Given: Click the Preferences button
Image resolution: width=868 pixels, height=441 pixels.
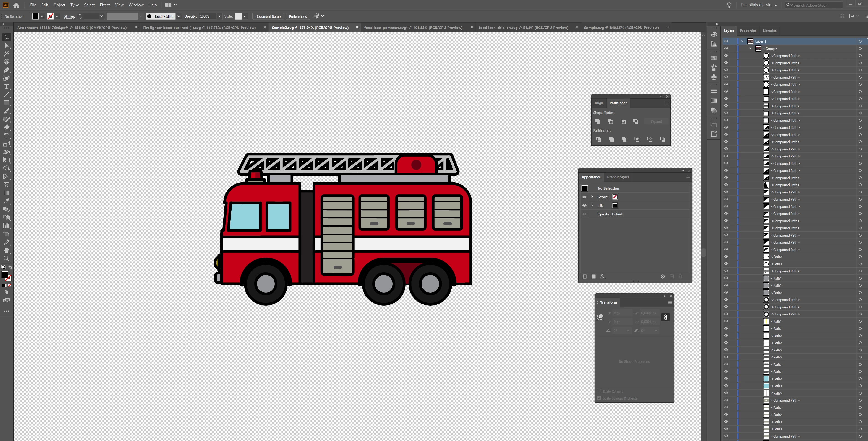Looking at the screenshot, I should click(x=297, y=16).
